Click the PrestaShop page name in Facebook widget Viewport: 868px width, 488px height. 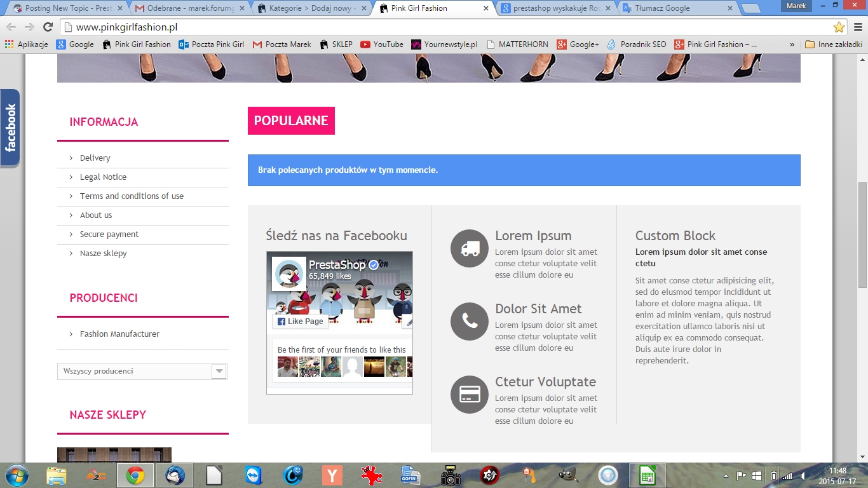pos(337,265)
